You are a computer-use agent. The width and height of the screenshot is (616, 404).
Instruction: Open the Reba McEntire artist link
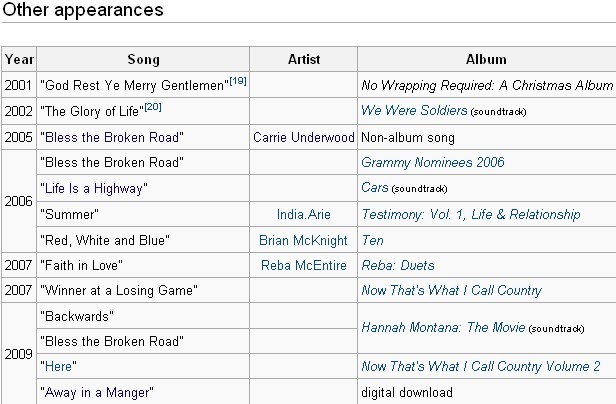click(304, 265)
